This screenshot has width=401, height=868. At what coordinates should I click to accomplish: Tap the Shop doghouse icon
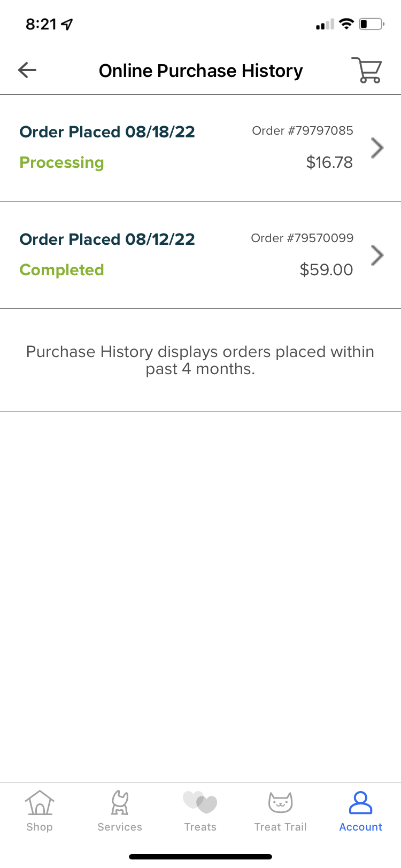point(40,803)
